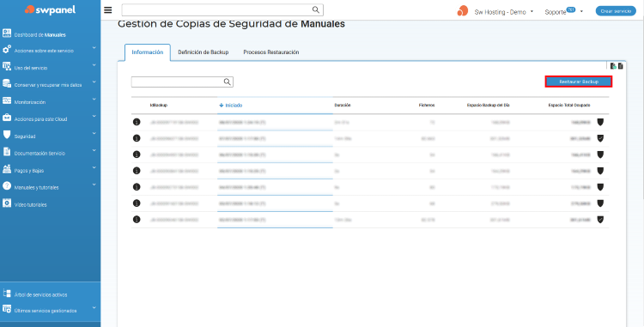Expand the Últimos servicios gestionados chevron
644x327 pixels.
click(94, 307)
